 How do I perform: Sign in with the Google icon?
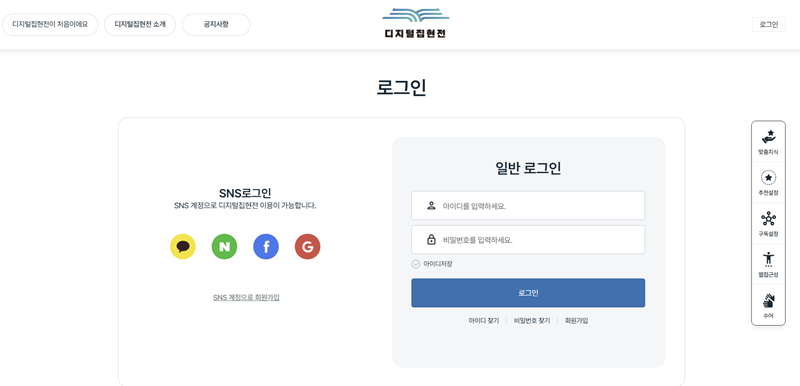coord(308,247)
